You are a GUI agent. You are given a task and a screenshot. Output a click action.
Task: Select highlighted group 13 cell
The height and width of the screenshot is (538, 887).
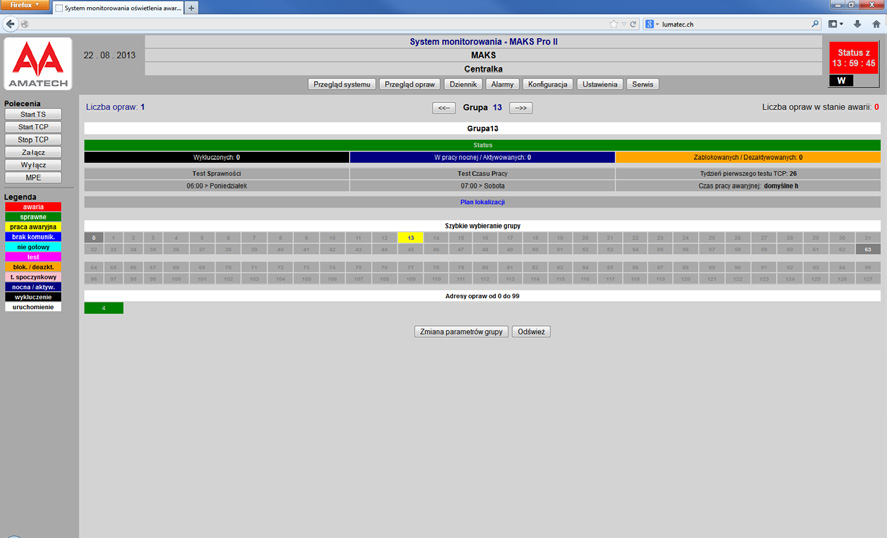click(410, 238)
